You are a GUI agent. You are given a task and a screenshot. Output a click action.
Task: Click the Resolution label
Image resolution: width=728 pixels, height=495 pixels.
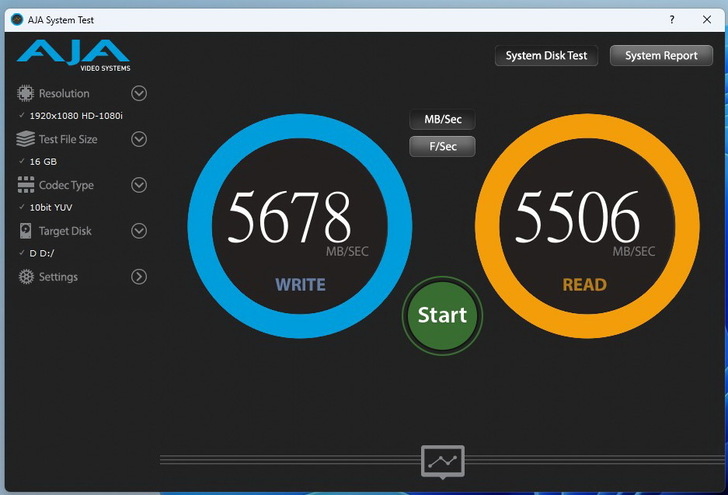click(64, 93)
